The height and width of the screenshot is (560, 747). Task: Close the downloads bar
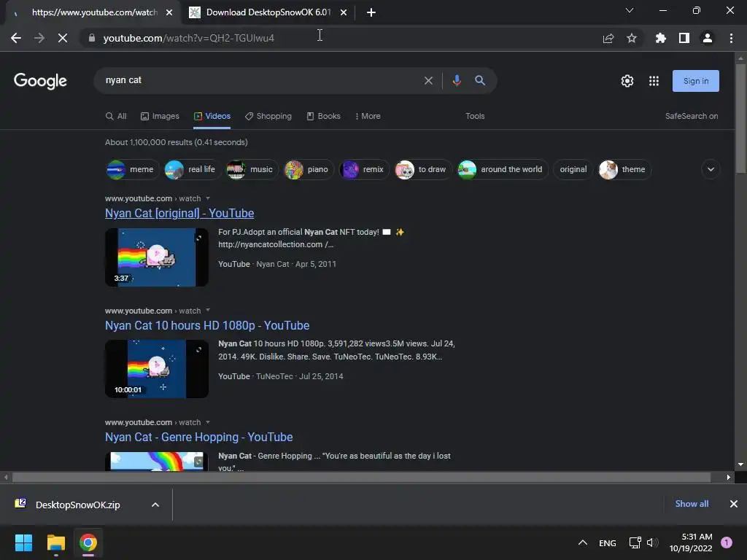tap(734, 504)
